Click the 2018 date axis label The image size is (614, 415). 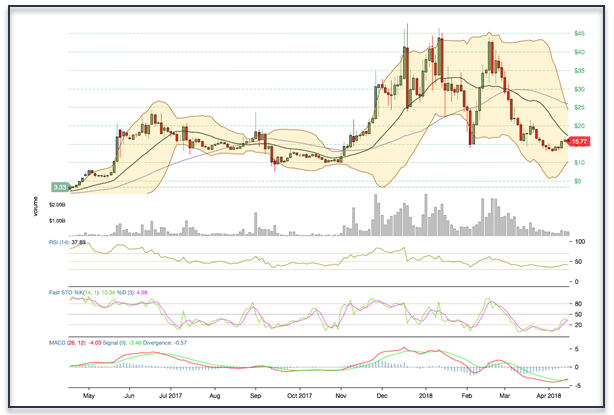(x=426, y=396)
